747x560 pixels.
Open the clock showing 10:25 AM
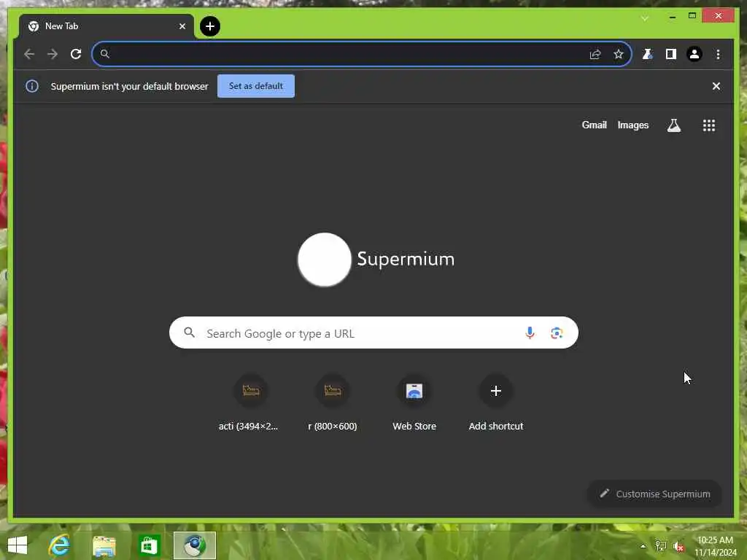(x=715, y=546)
